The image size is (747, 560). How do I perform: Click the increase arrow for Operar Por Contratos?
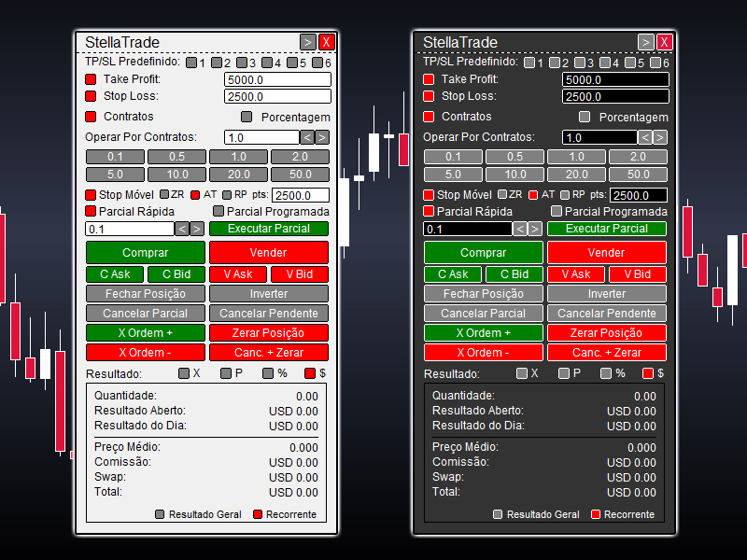(x=322, y=136)
